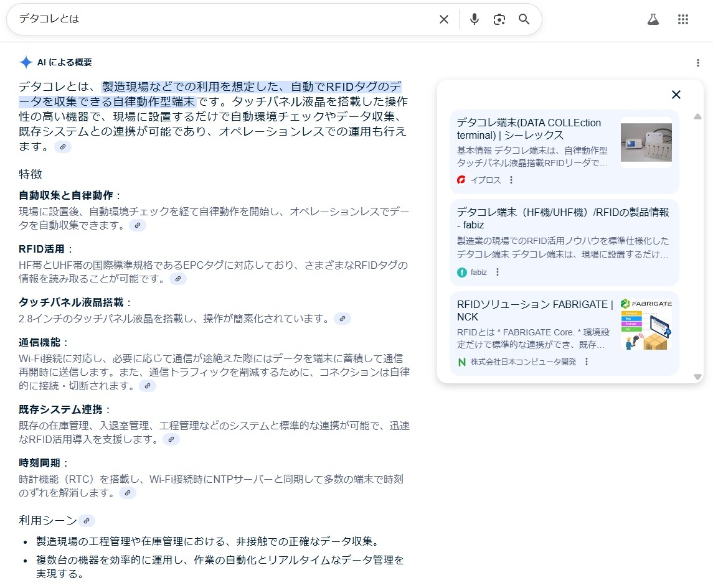
Task: Open source link beside 利用シーン heading
Action: pos(87,521)
